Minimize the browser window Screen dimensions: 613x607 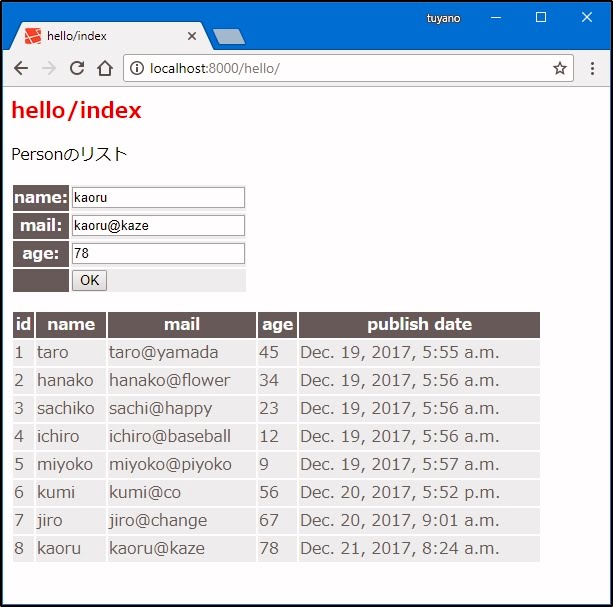tap(496, 18)
